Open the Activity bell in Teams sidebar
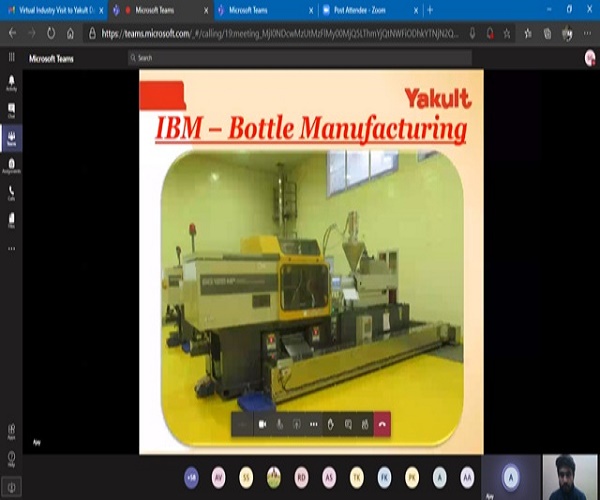This screenshot has width=600, height=500. [x=11, y=83]
